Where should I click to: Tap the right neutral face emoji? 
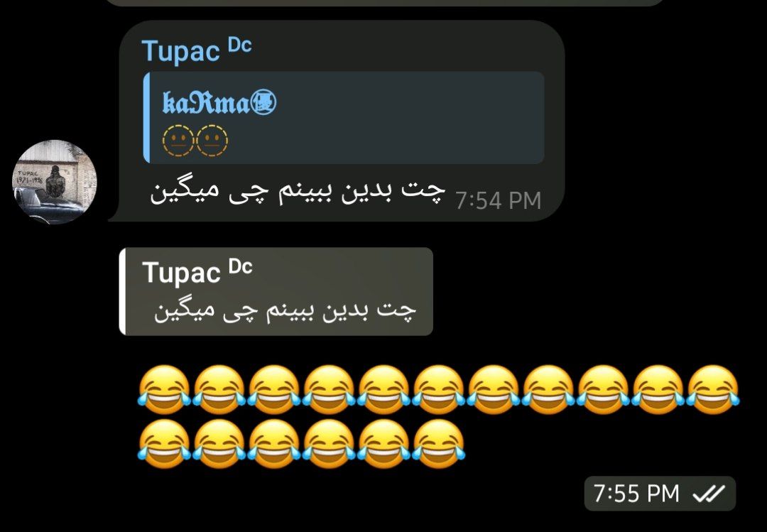[212, 141]
